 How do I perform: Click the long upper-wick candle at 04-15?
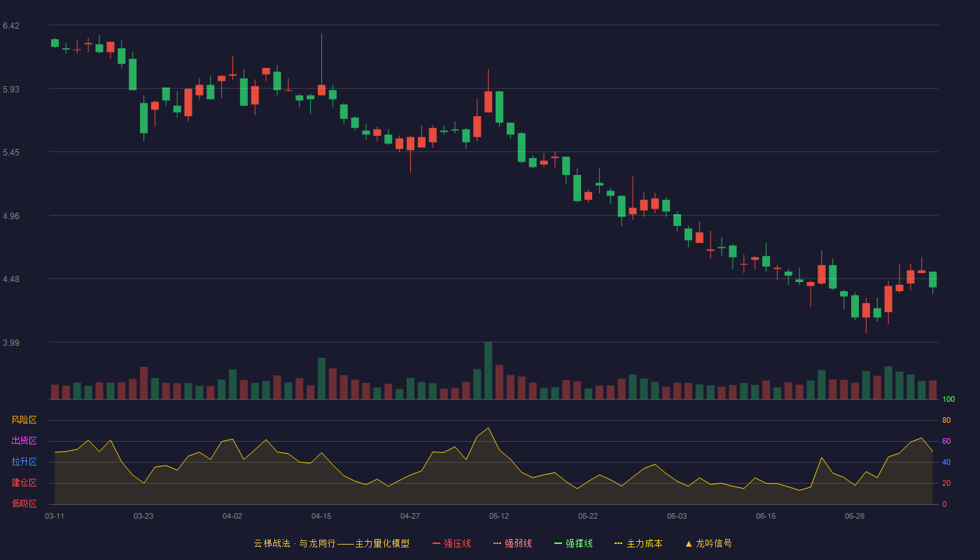pos(321,64)
